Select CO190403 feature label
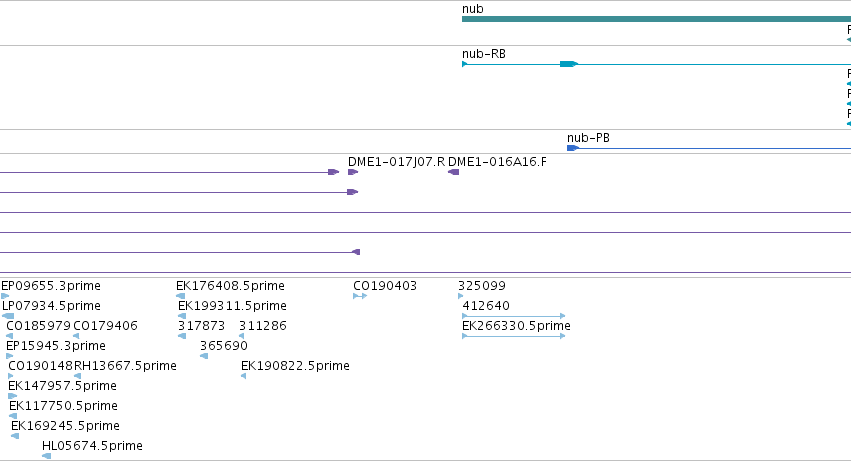Image resolution: width=851 pixels, height=461 pixels. pyautogui.click(x=385, y=286)
